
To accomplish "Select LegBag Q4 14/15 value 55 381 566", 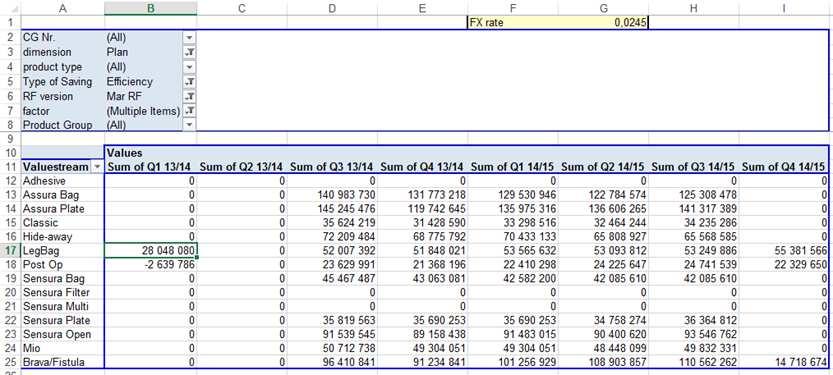I will 784,251.
